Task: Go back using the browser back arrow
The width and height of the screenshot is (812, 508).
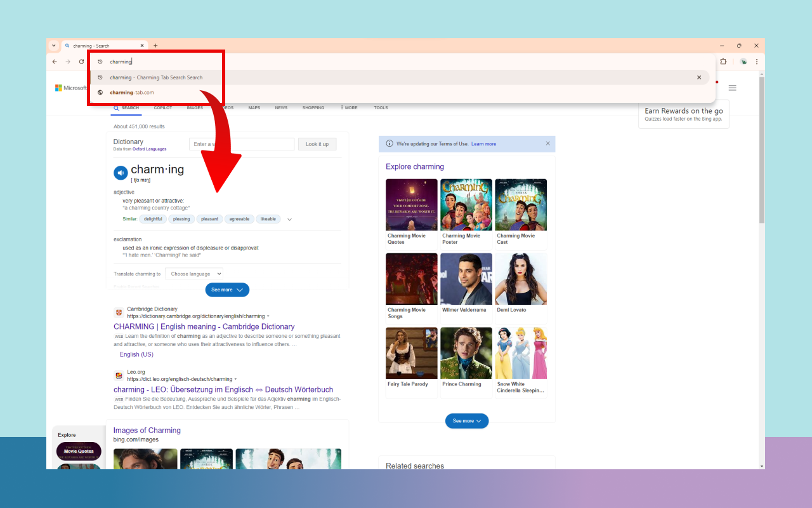Action: pyautogui.click(x=55, y=62)
